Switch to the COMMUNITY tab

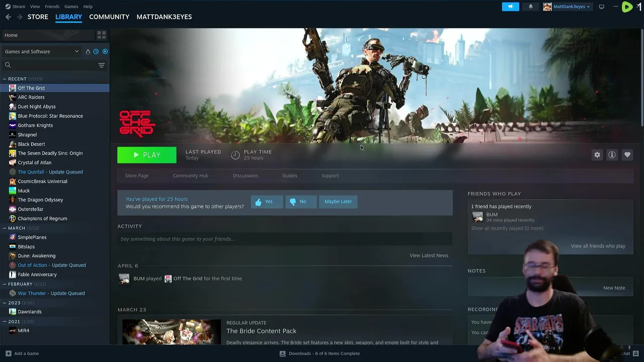[109, 17]
